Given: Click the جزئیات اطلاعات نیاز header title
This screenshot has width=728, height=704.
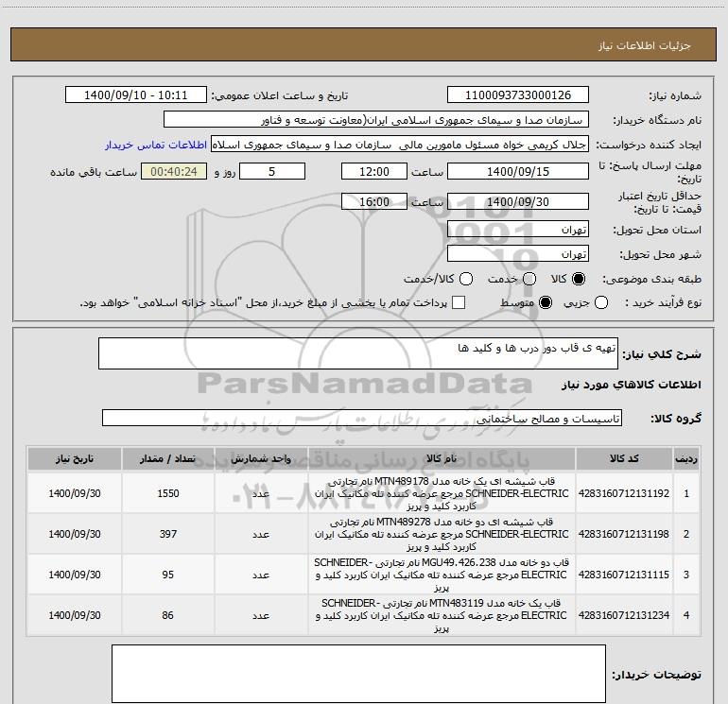Looking at the screenshot, I should tap(644, 45).
